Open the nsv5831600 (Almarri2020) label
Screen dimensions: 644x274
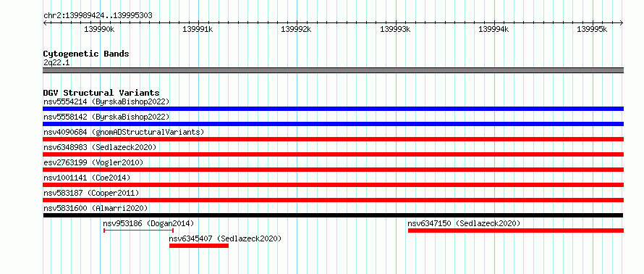[x=96, y=208]
